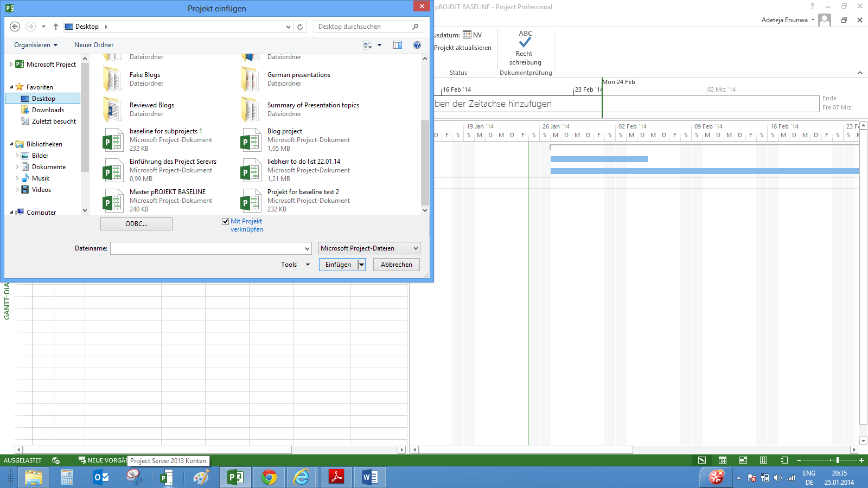The width and height of the screenshot is (868, 488).
Task: Toggle the preview pane icon in dialog
Action: point(398,45)
